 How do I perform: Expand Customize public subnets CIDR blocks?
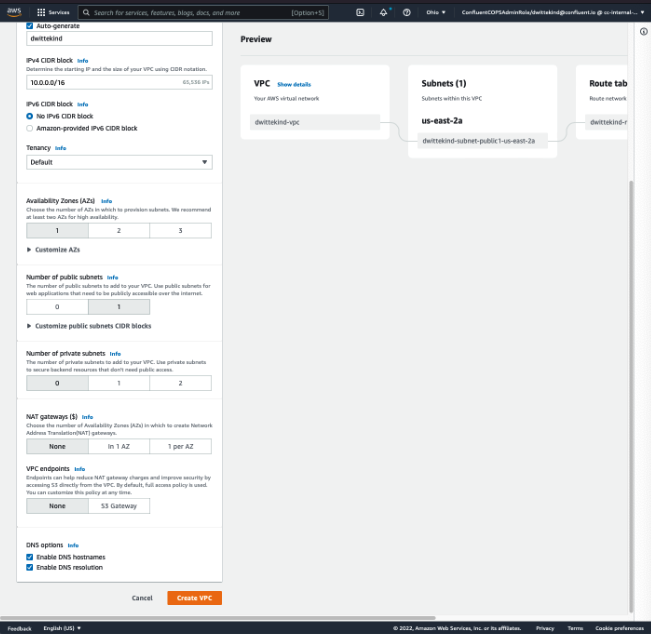[89, 326]
